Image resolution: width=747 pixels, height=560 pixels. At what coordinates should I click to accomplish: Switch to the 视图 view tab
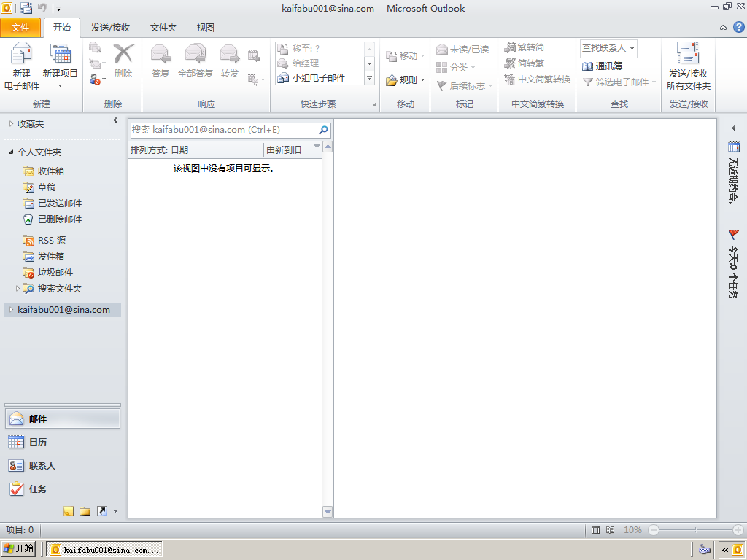pyautogui.click(x=206, y=28)
